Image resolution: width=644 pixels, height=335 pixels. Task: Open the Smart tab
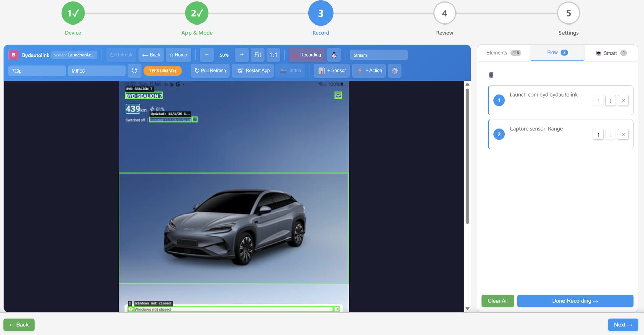(x=610, y=53)
